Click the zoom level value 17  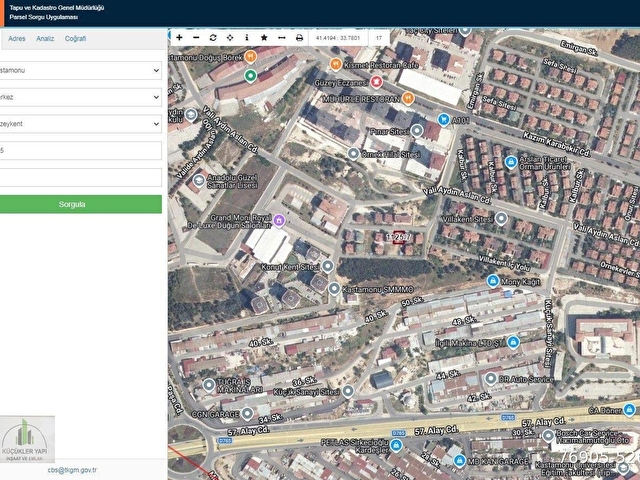[379, 38]
